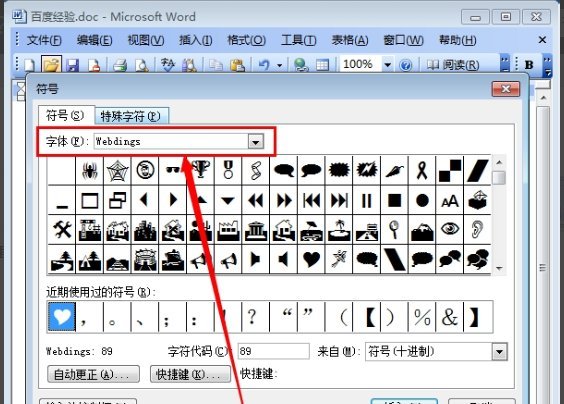The image size is (564, 404).
Task: Open the 表格(A) menu
Action: (350, 40)
